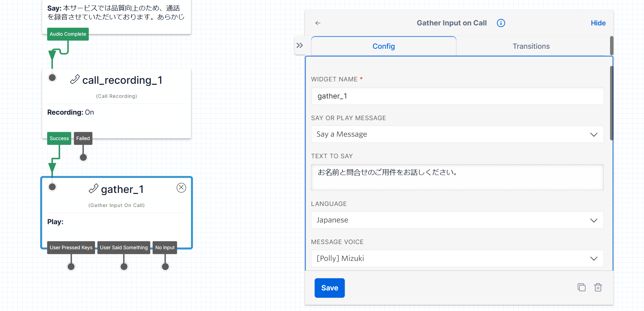This screenshot has width=644, height=311.
Task: Click the input dot of call_recording_1 widget
Action: point(52,78)
